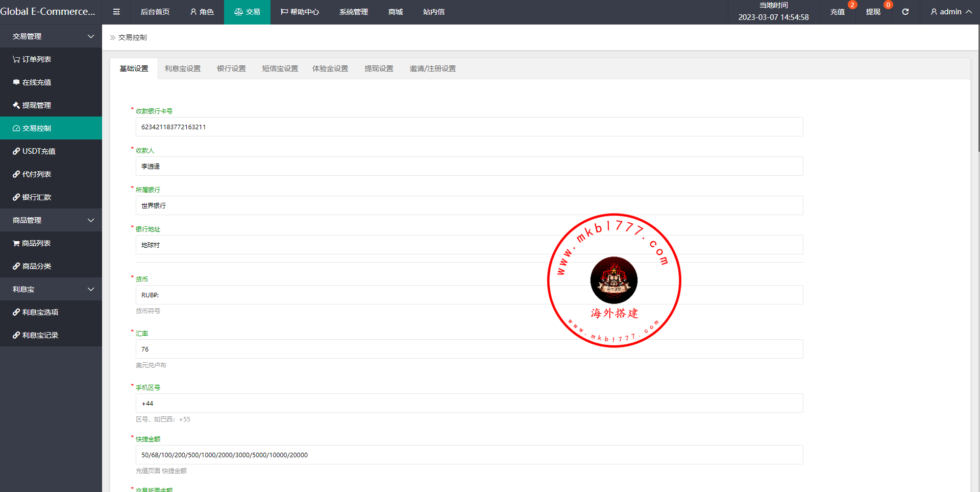Screen dimensions: 980x492
Task: Click the link icon beside 银行汇款
Action: (x=16, y=197)
